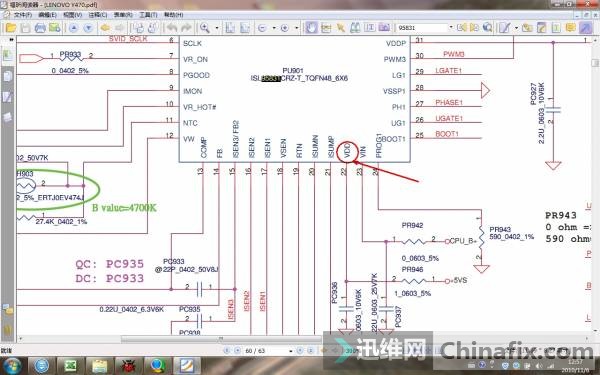Print the document via printer icon

[x=40, y=28]
